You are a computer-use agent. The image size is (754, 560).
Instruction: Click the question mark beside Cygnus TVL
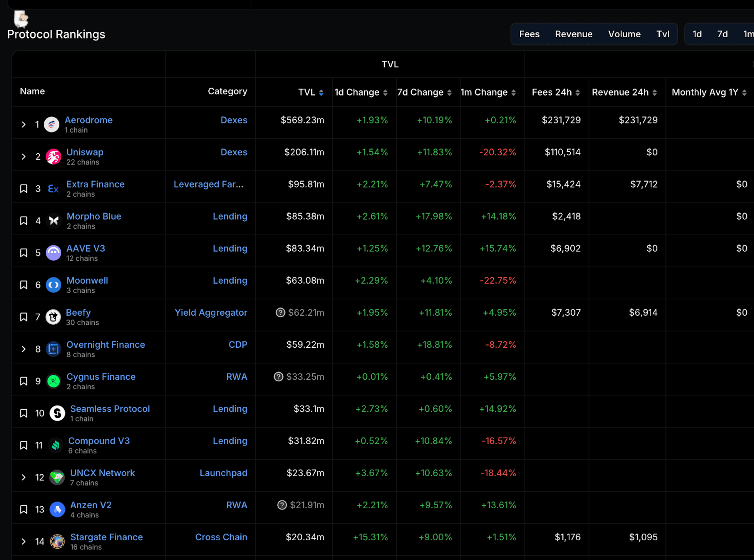pyautogui.click(x=279, y=377)
